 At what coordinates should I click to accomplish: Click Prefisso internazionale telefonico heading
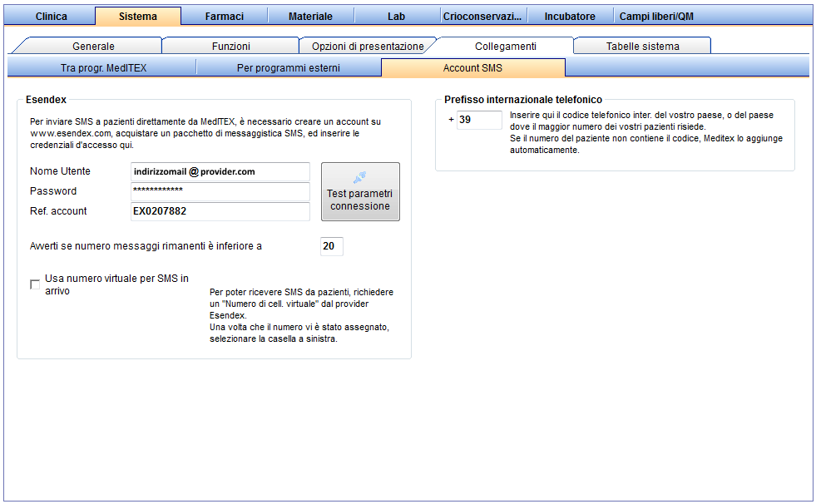[523, 99]
